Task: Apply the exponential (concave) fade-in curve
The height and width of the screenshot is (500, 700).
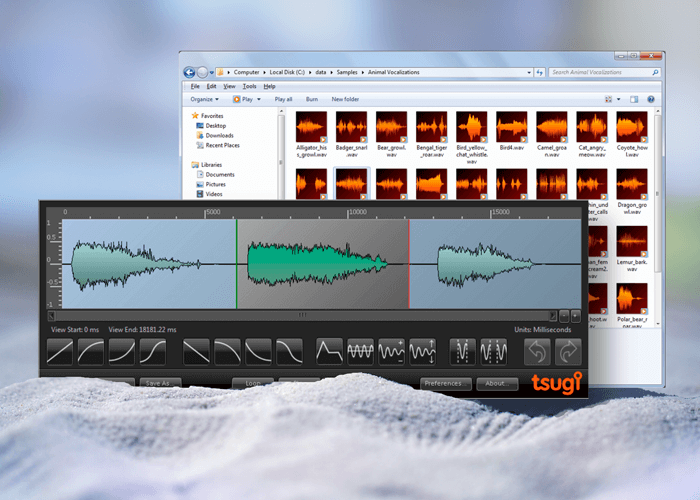Action: pyautogui.click(x=121, y=352)
